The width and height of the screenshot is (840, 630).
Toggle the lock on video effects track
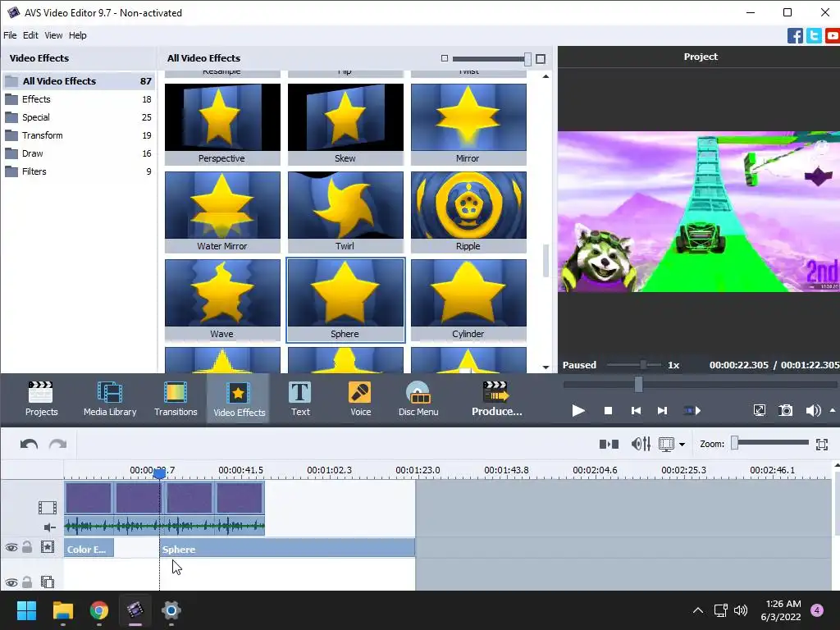(x=27, y=547)
